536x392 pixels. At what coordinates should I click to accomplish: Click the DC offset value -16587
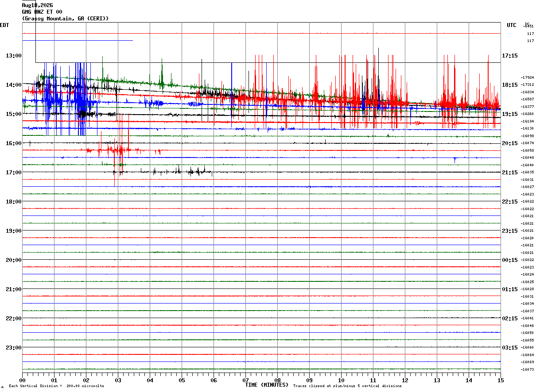[527, 99]
